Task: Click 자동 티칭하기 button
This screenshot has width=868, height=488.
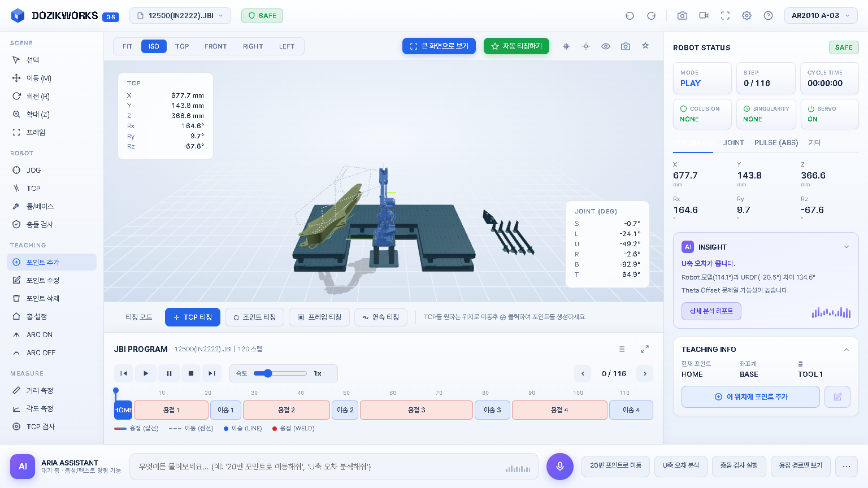Action: [x=517, y=46]
